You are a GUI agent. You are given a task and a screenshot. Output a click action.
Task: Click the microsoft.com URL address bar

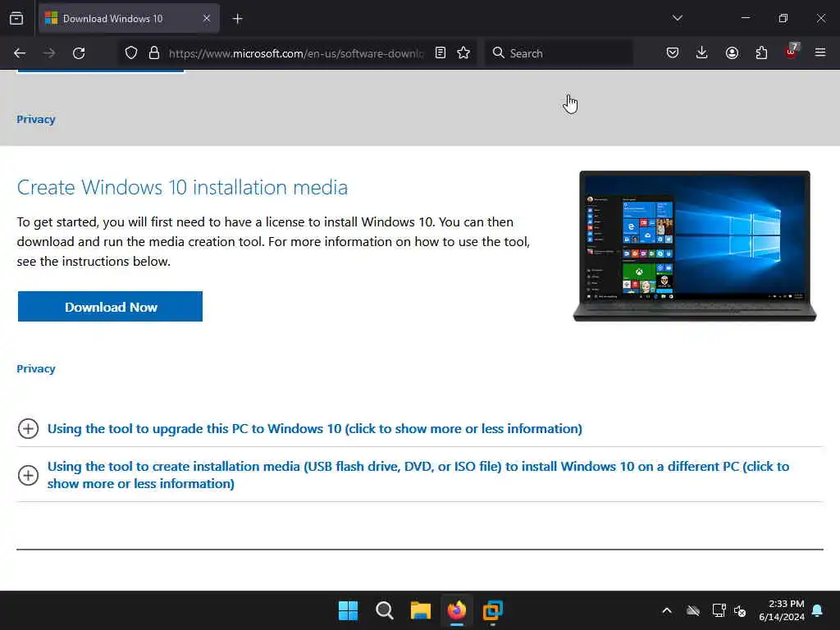pos(296,53)
